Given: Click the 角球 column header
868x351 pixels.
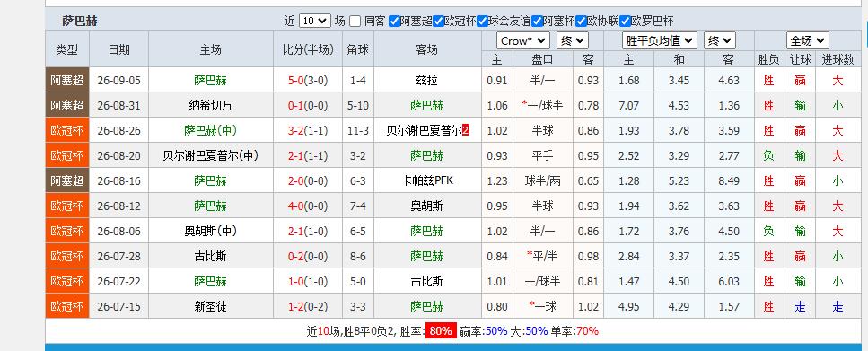Looking at the screenshot, I should pos(358,49).
